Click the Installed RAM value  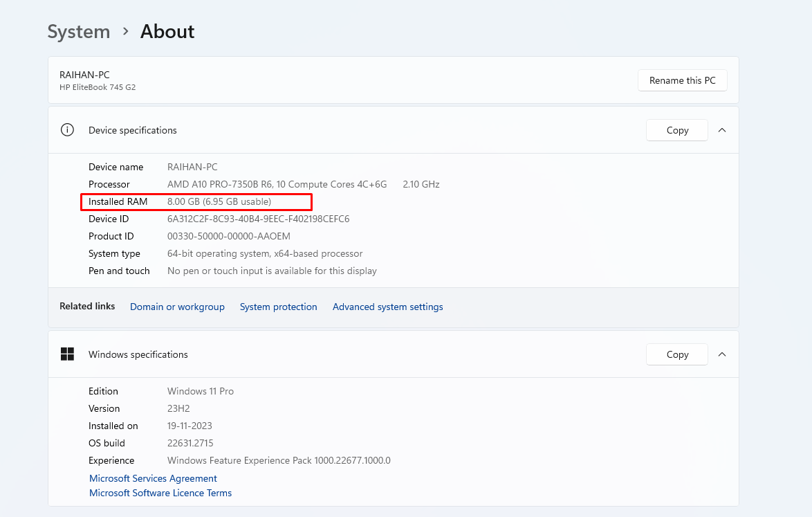(219, 201)
